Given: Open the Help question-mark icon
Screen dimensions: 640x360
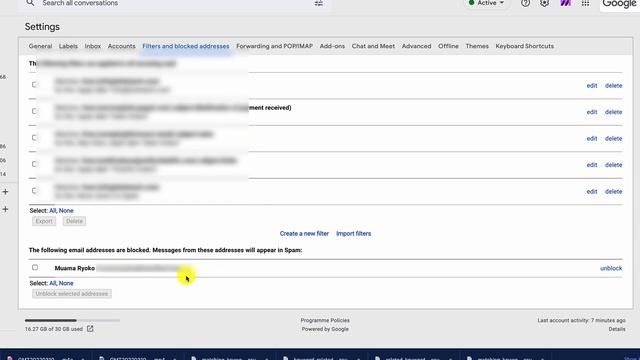Looking at the screenshot, I should 525,3.
